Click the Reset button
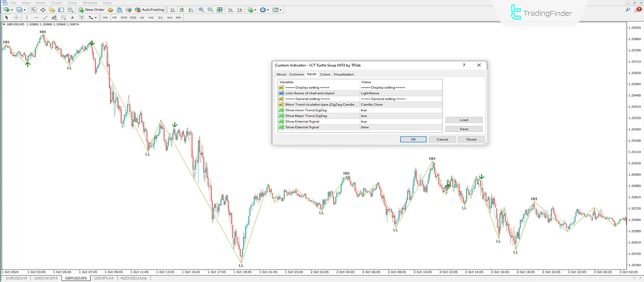 click(x=471, y=139)
